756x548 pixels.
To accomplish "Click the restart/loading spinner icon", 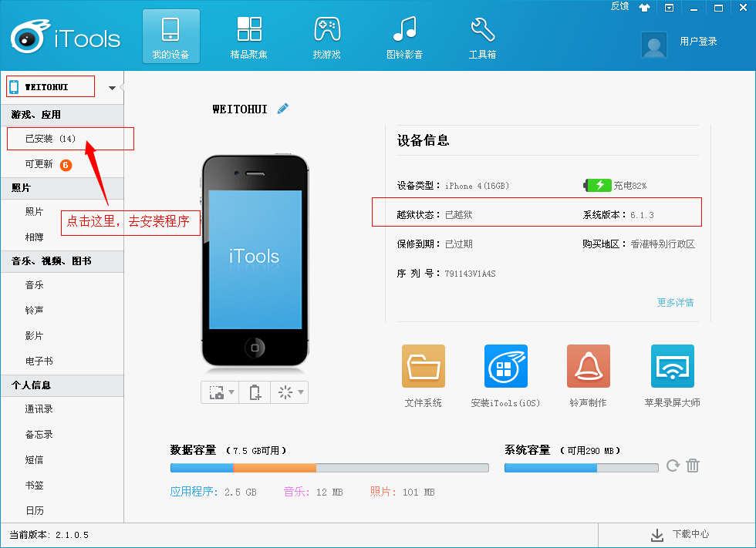I will (x=285, y=392).
